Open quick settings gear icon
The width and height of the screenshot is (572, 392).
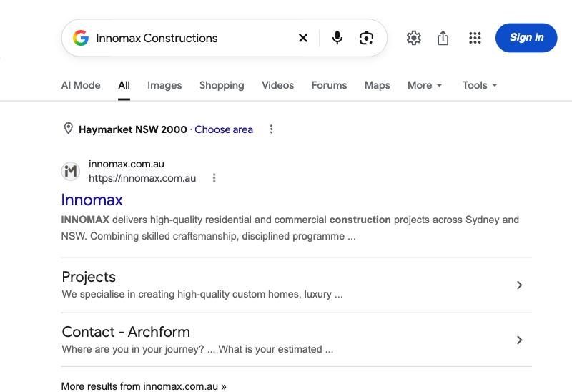[414, 38]
